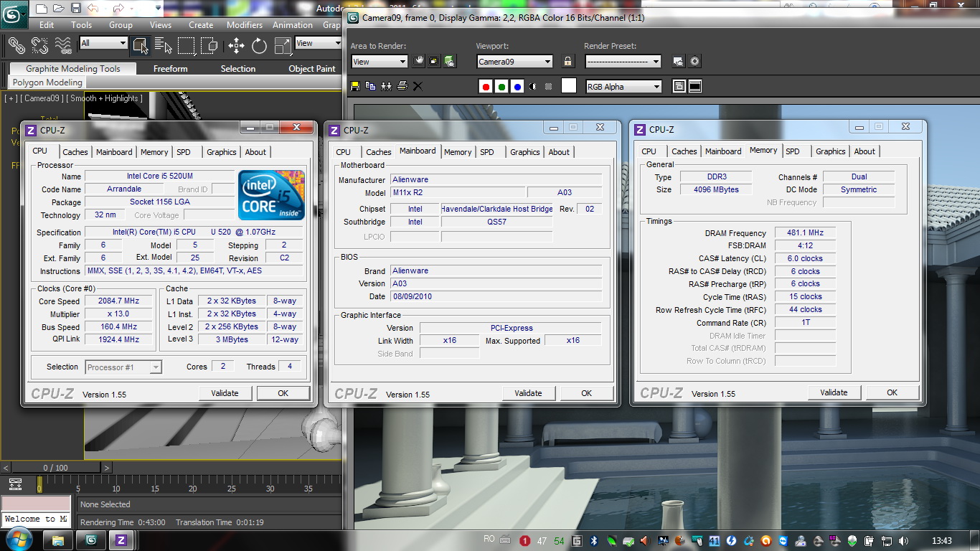Toggle the red channel display

486,87
